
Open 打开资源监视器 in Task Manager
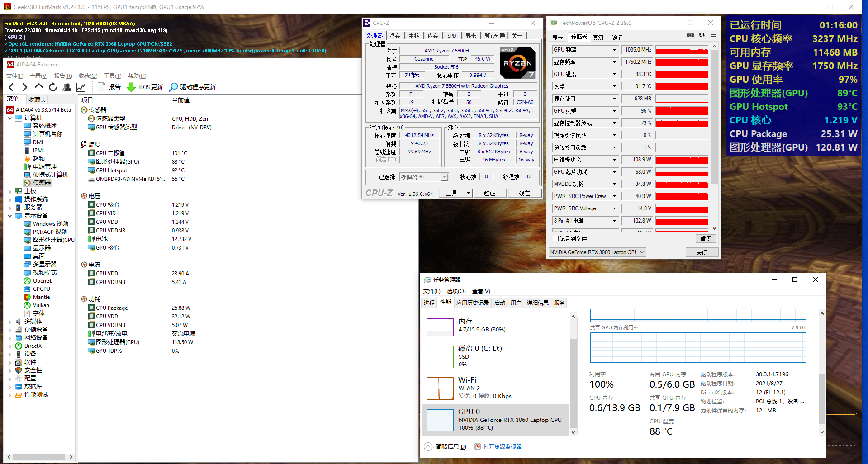(502, 446)
